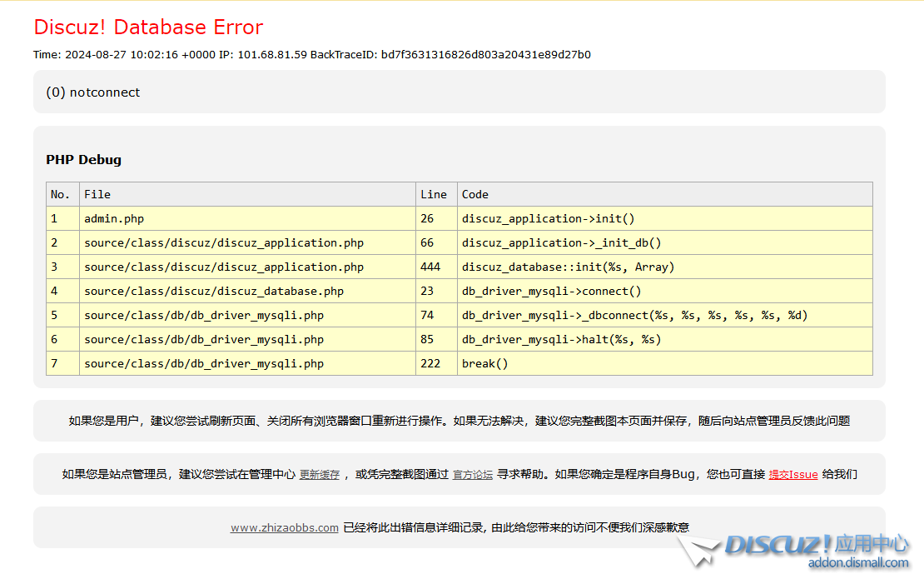
Task: Click the line number 444 cell
Action: pyautogui.click(x=430, y=267)
